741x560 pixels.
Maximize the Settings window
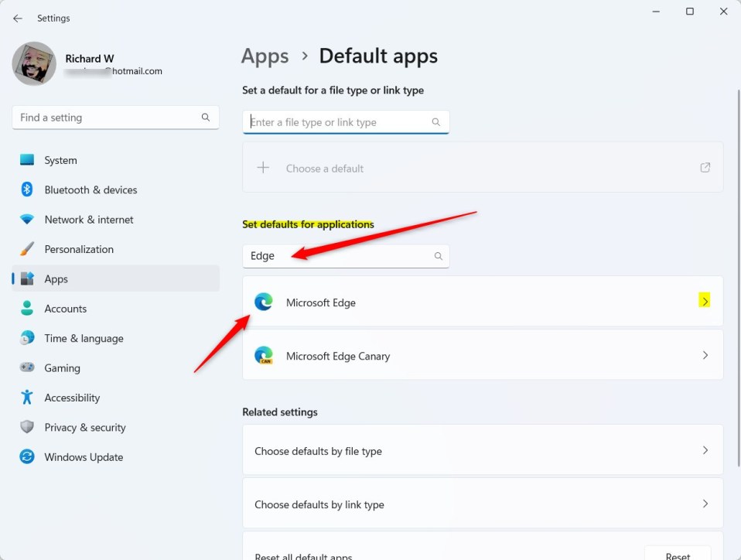pos(690,12)
